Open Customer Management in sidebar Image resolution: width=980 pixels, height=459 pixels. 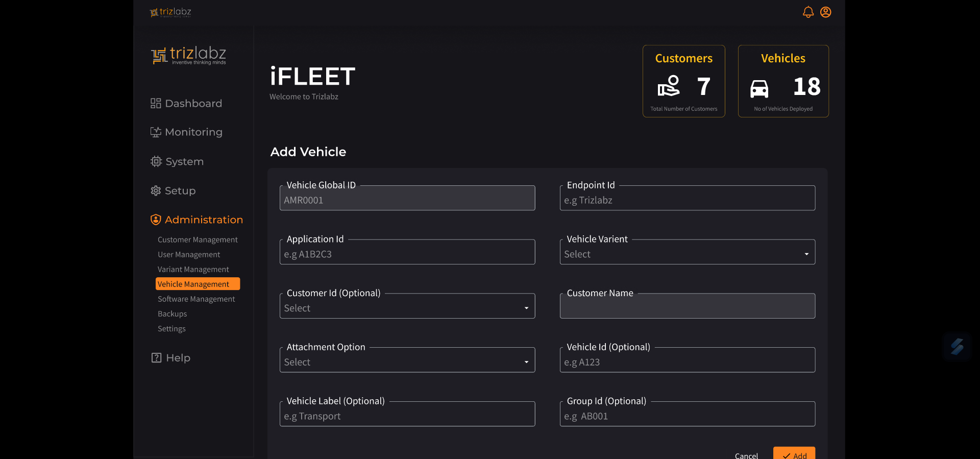198,240
